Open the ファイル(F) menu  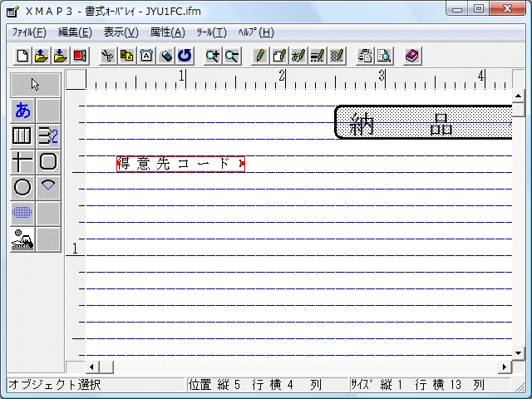click(x=29, y=32)
